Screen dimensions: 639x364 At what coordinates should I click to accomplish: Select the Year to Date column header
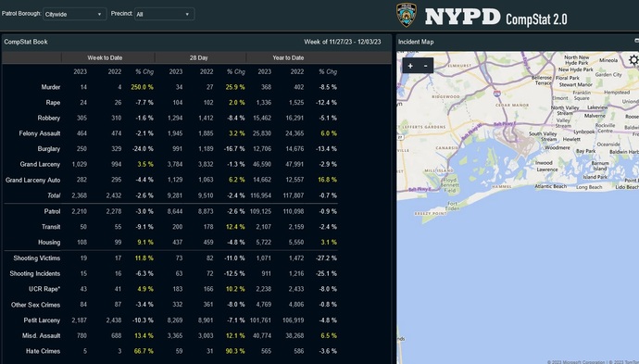288,57
